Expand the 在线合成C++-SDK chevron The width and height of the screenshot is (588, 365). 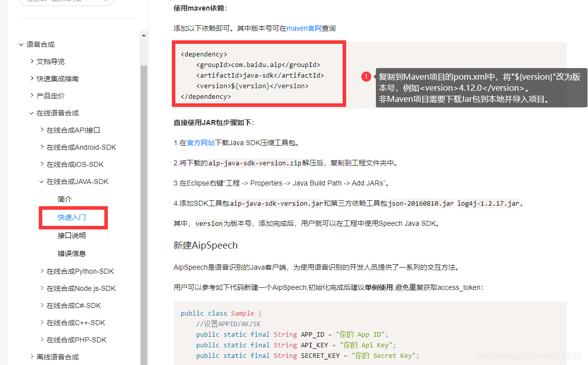pyautogui.click(x=42, y=323)
